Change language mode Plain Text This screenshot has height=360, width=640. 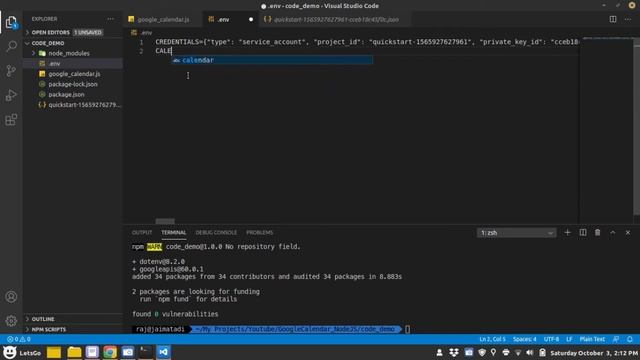tap(592, 339)
